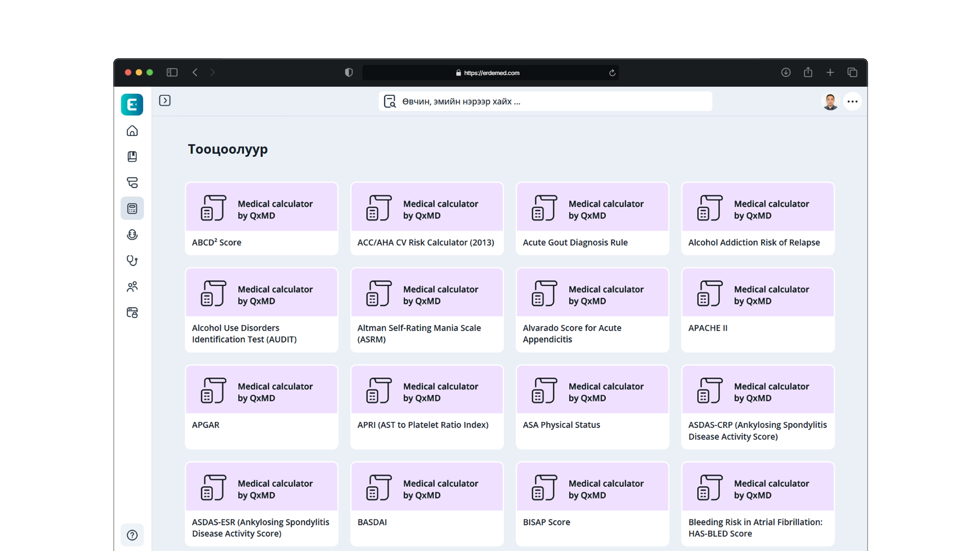
Task: Click the help question mark icon
Action: 132,535
